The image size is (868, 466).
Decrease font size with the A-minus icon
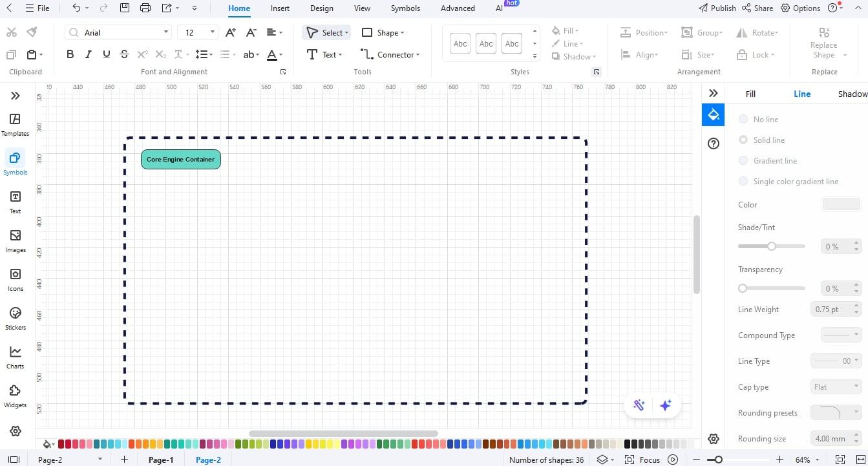point(251,32)
